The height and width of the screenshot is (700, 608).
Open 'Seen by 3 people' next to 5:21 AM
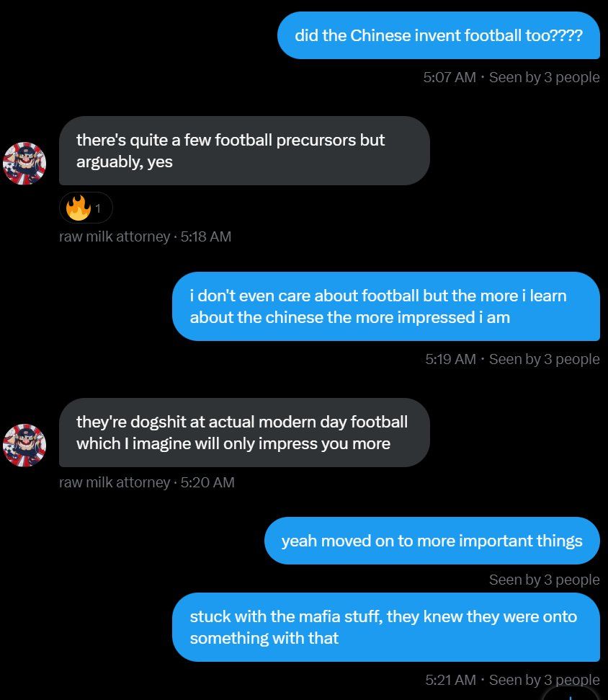[544, 680]
